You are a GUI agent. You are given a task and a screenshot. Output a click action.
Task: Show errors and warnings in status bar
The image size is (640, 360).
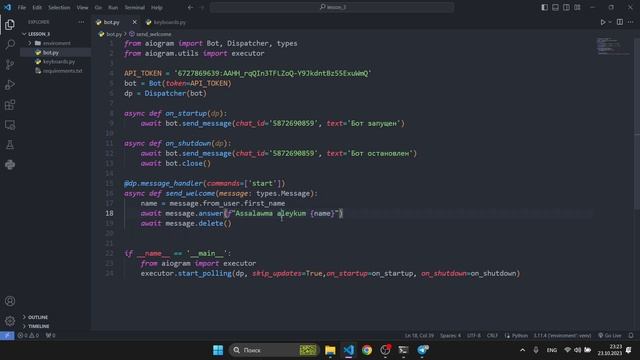[28, 336]
